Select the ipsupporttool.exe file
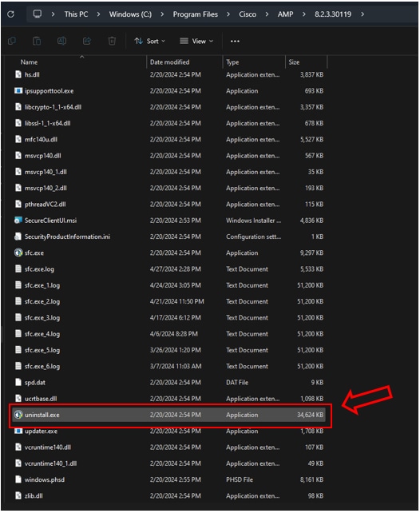420x513 pixels. coord(49,90)
